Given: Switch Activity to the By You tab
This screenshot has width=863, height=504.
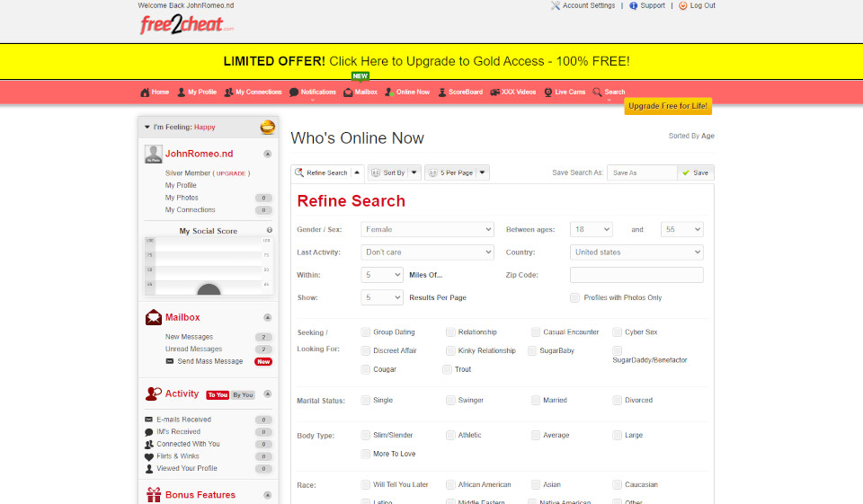Looking at the screenshot, I should (244, 395).
